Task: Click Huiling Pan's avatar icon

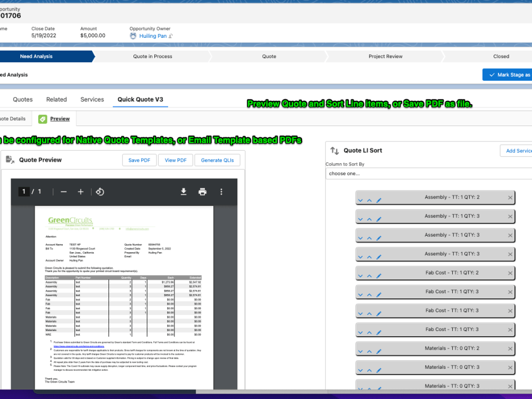Action: coord(132,36)
